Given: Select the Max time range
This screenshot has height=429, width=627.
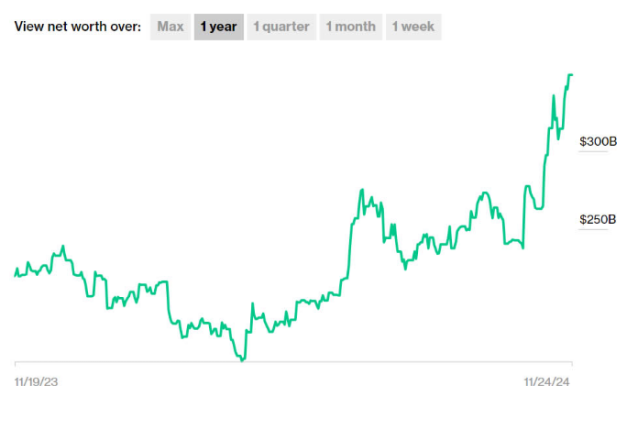Looking at the screenshot, I should (170, 27).
